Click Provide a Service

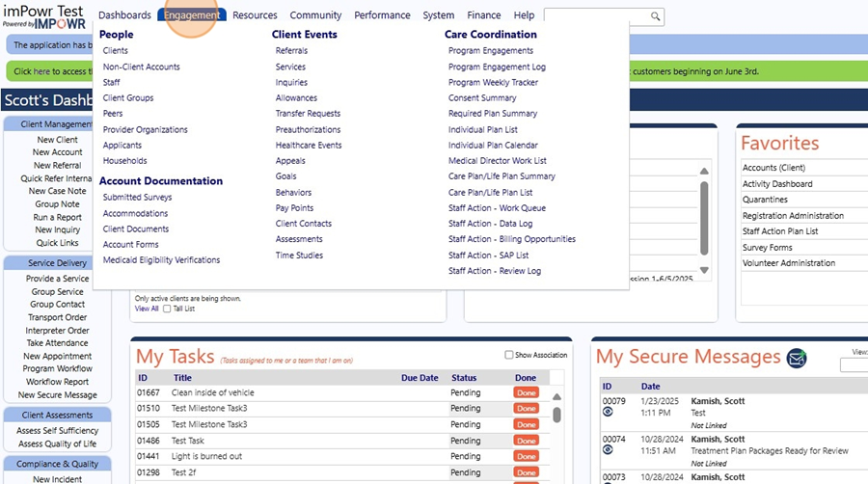pyautogui.click(x=57, y=279)
